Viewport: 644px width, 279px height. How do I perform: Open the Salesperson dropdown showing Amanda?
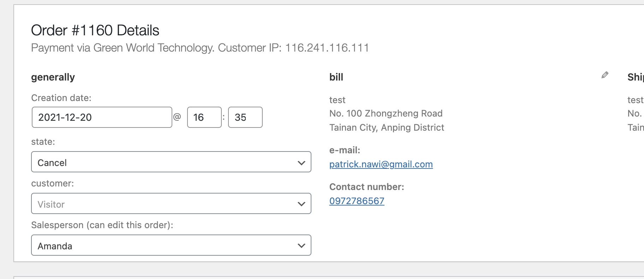[171, 245]
